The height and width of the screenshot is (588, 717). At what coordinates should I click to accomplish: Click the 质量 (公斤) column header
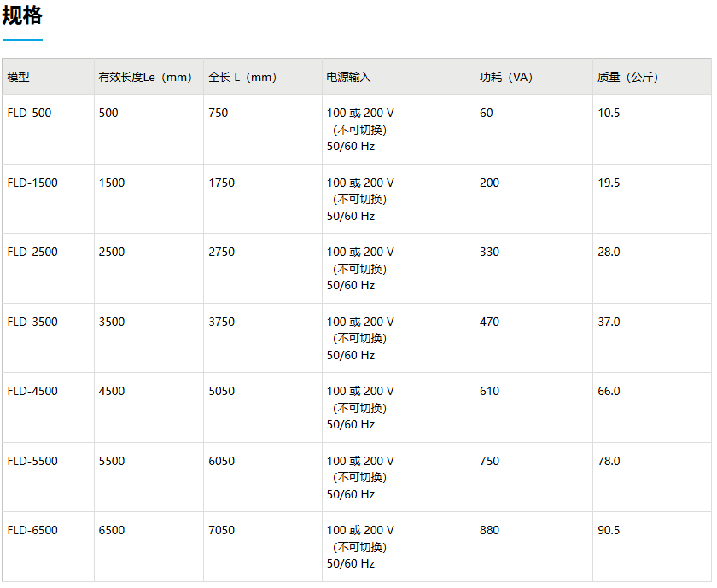(627, 77)
